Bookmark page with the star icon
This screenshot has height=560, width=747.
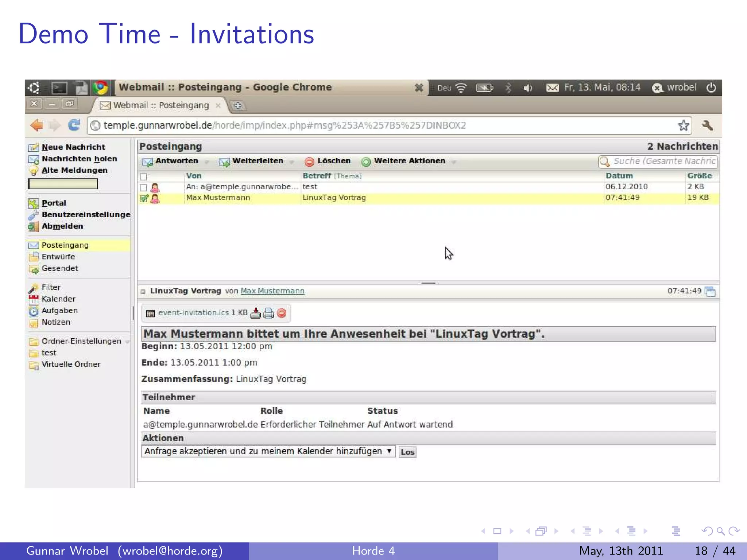(684, 125)
